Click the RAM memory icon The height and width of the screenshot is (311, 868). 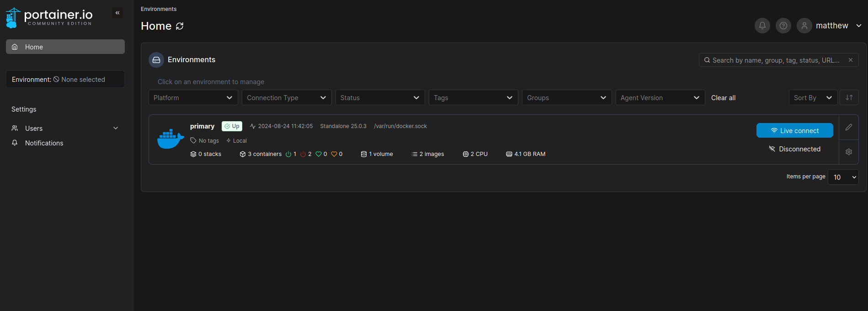point(509,154)
